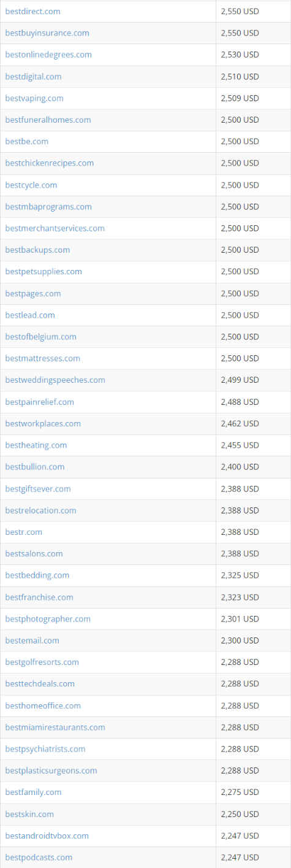Click the bestbullion.com link
Viewport: 291px width, 868px height.
35,467
